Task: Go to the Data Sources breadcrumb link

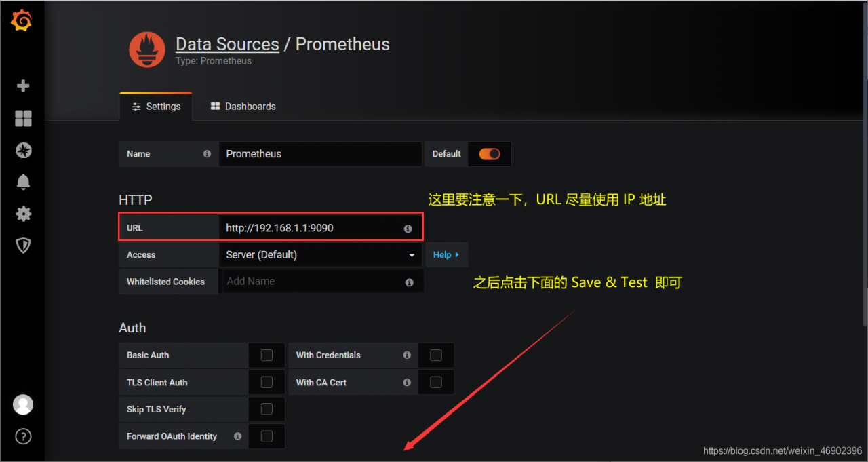Action: coord(227,44)
